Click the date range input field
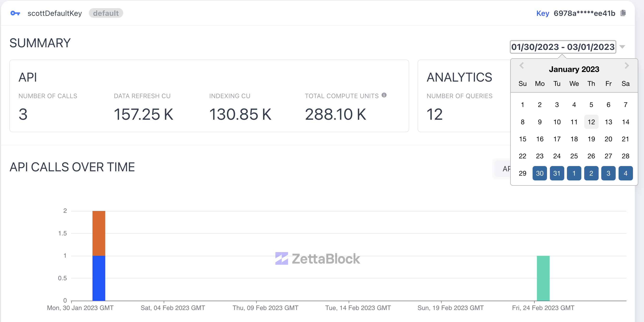 coord(563,47)
